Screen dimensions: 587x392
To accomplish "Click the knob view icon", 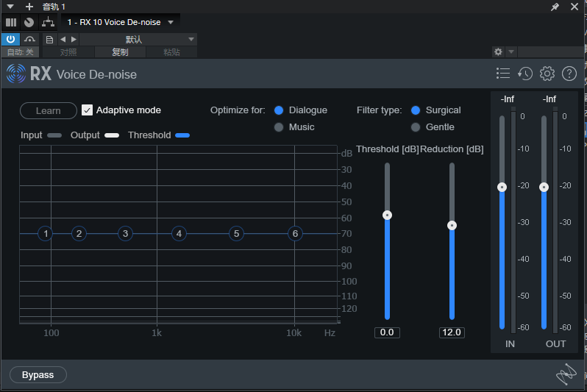I will (x=29, y=22).
